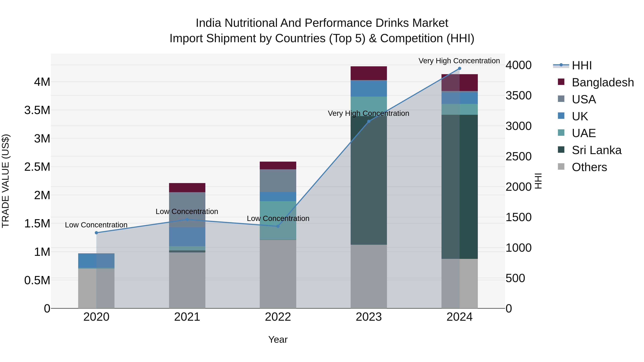Click the UAE legend color swatch
This screenshot has width=644, height=362.
click(561, 133)
